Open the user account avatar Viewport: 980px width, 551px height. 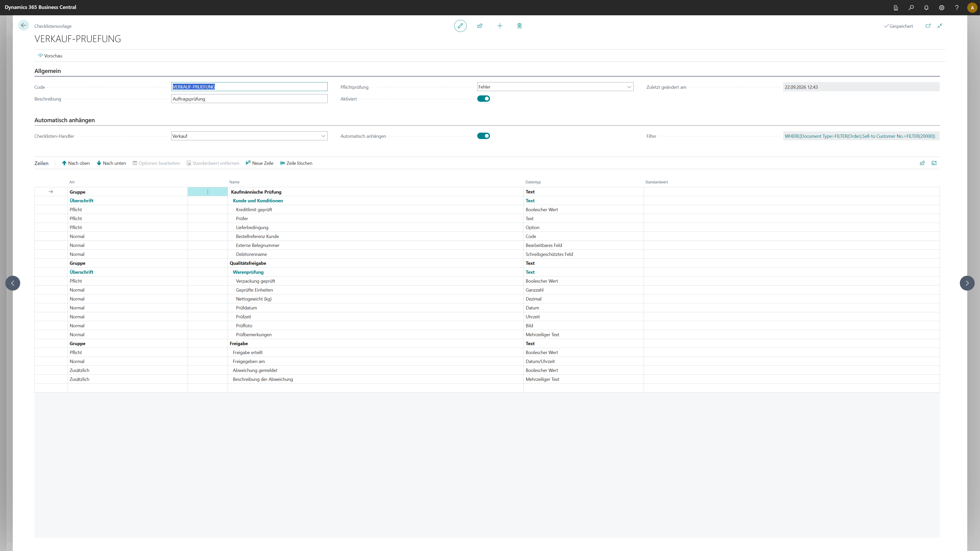tap(972, 8)
